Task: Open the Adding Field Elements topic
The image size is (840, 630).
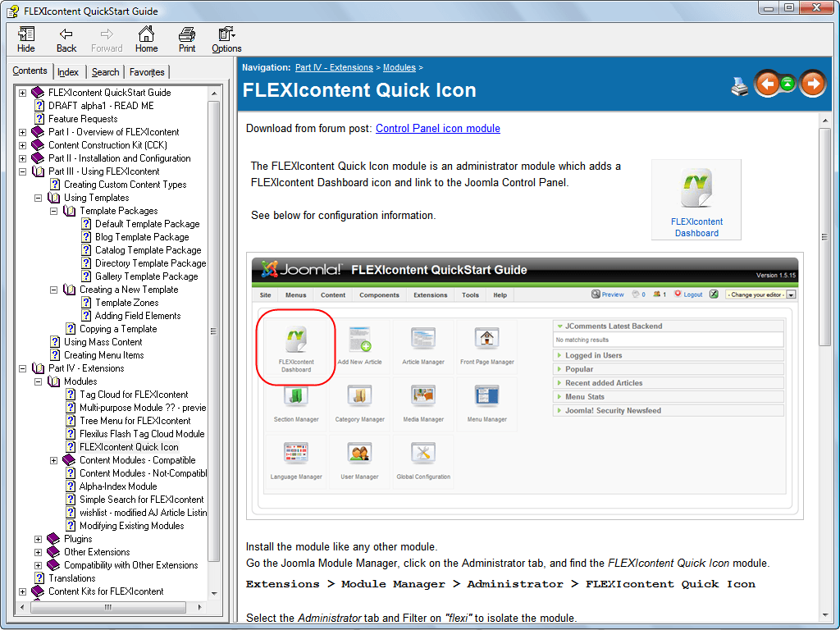Action: (138, 316)
